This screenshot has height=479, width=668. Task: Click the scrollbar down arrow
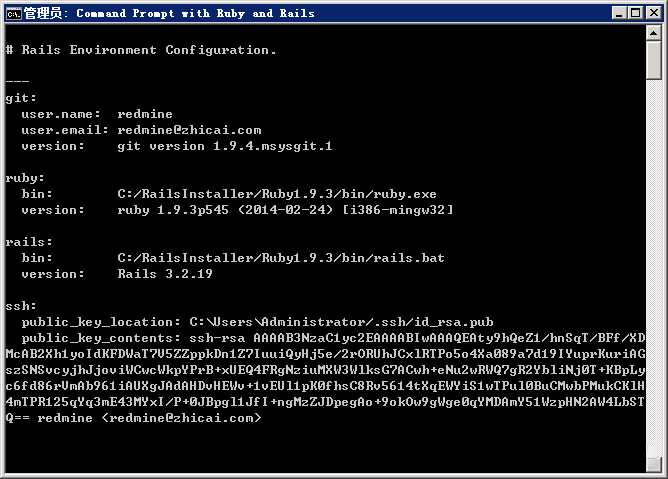656,470
